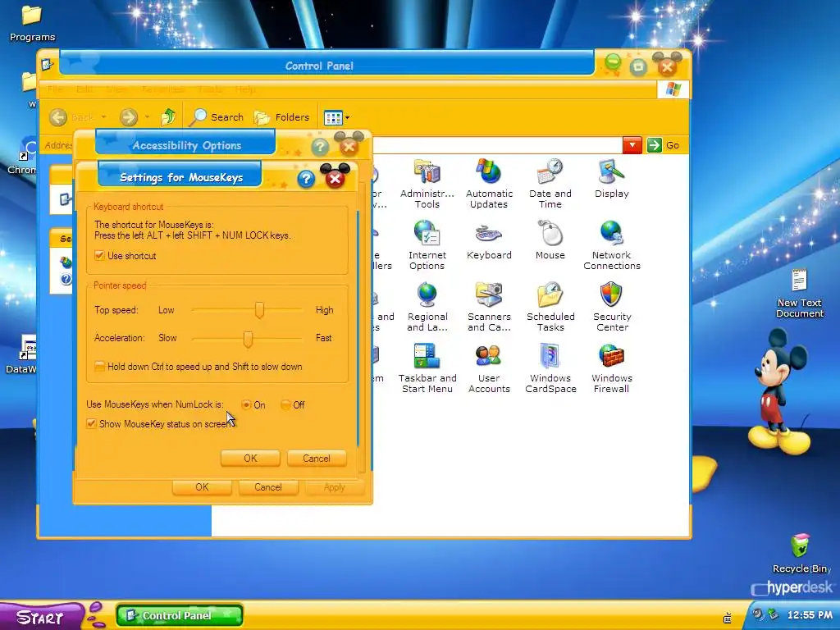Expand the address bar dropdown arrow
Viewport: 840px width, 630px height.
(x=632, y=144)
